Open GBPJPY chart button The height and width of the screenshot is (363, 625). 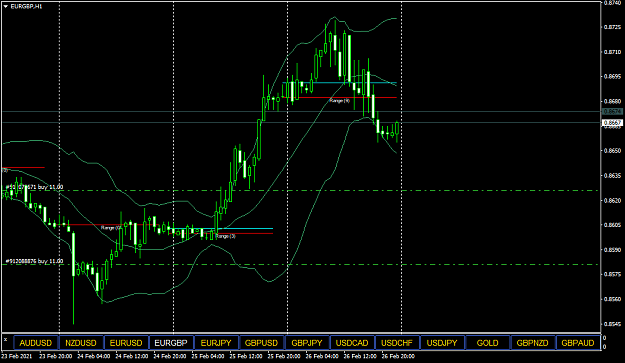[307, 343]
